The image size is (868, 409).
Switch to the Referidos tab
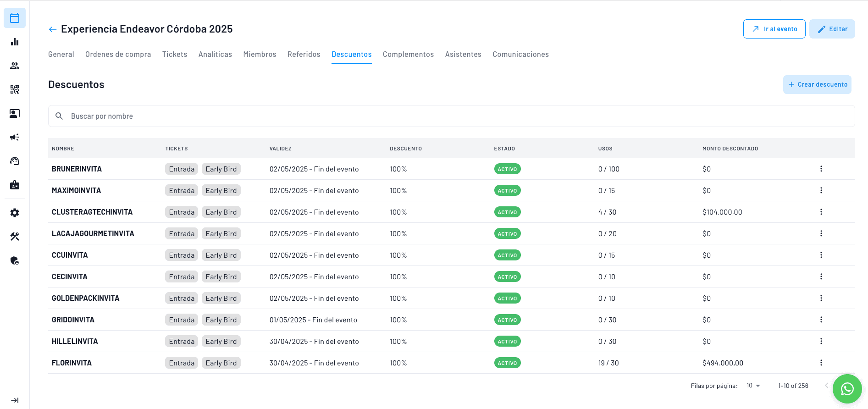tap(304, 54)
